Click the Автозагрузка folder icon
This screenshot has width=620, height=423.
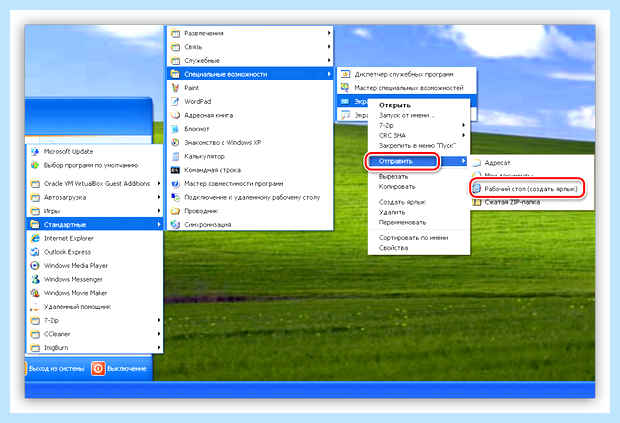pos(35,197)
